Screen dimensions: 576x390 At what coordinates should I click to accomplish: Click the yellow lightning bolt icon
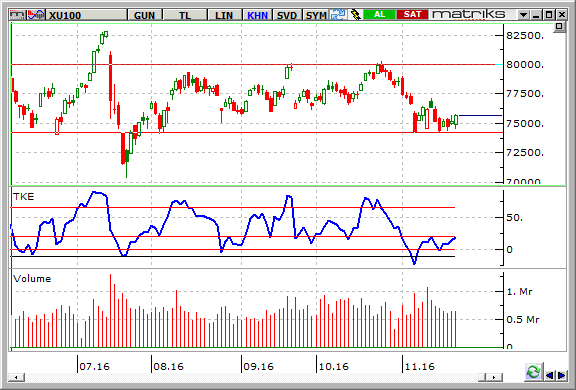point(355,15)
